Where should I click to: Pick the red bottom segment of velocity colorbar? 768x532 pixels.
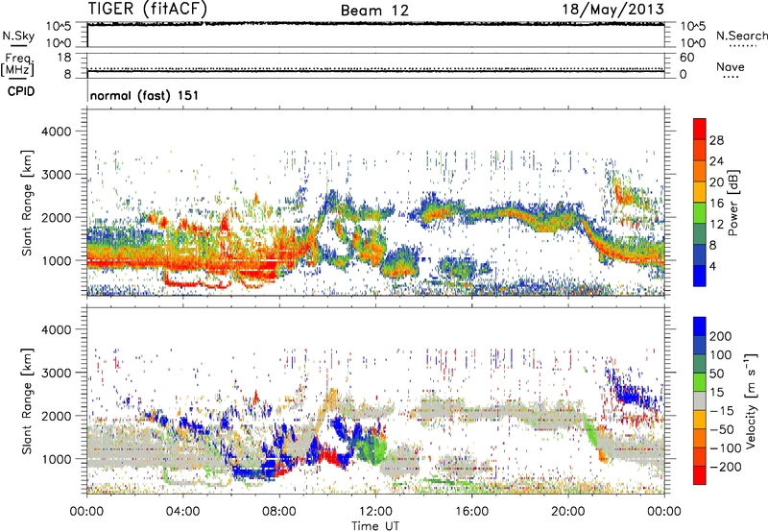point(700,475)
